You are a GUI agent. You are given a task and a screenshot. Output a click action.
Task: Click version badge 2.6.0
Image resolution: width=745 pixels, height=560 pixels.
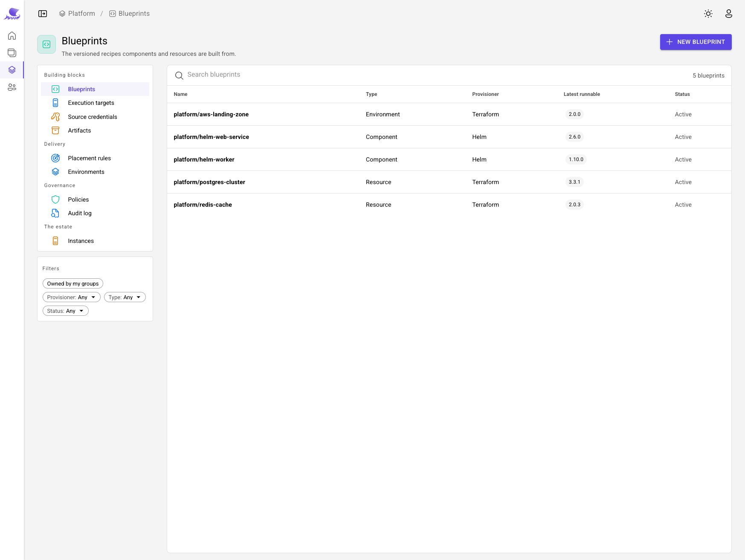574,137
